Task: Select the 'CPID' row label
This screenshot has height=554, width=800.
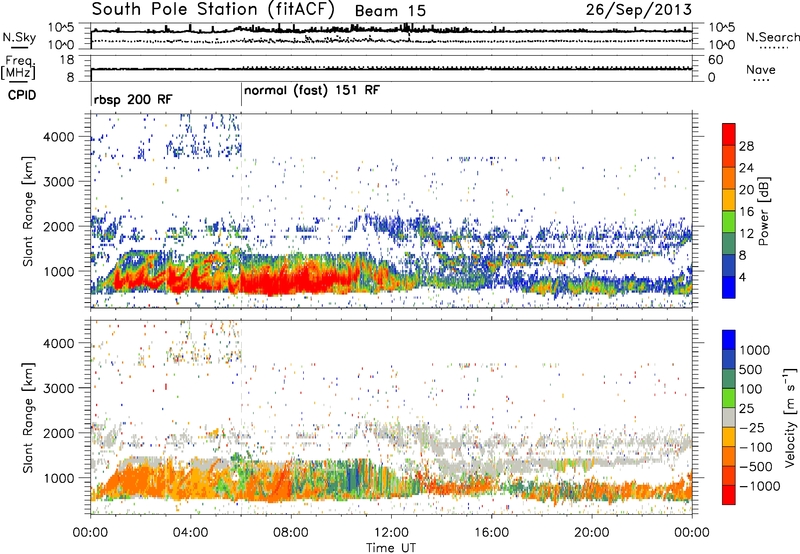Action: point(22,95)
